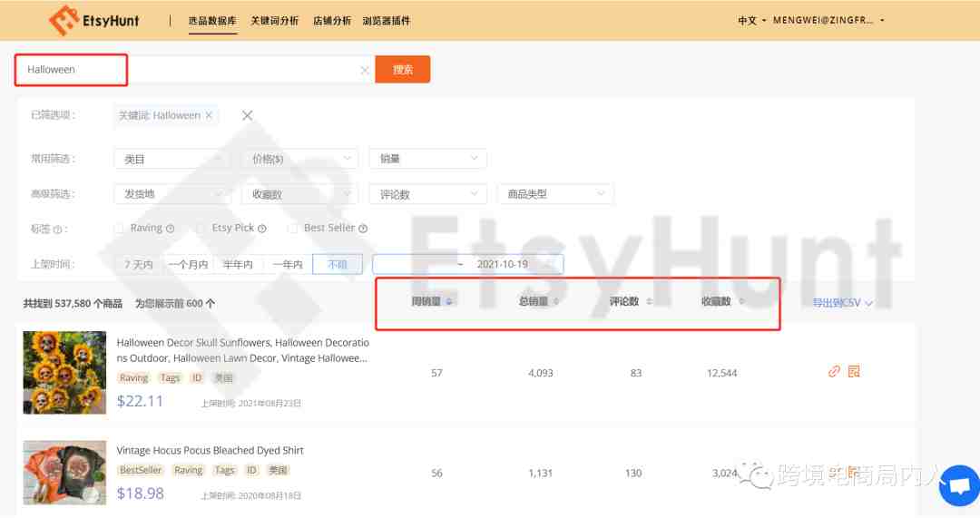This screenshot has height=518, width=980.
Task: Enable the Etsy Pick checkbox
Action: pyautogui.click(x=201, y=229)
